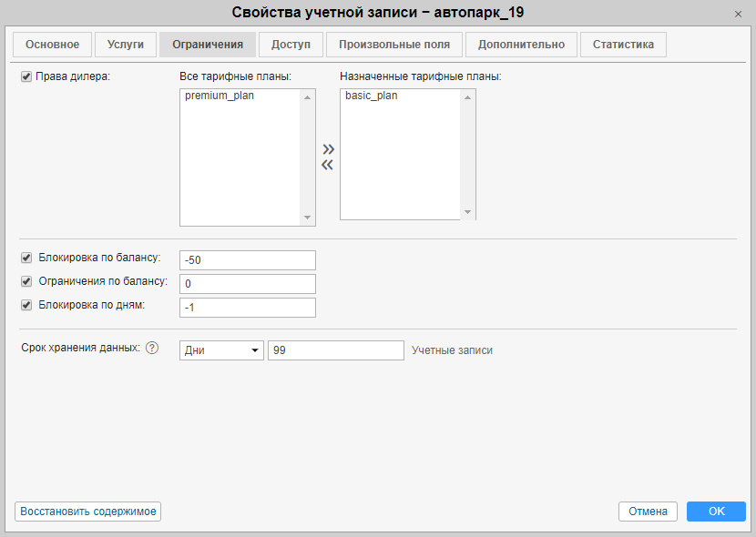The height and width of the screenshot is (537, 756).
Task: Click the Отмена button
Action: 648,512
